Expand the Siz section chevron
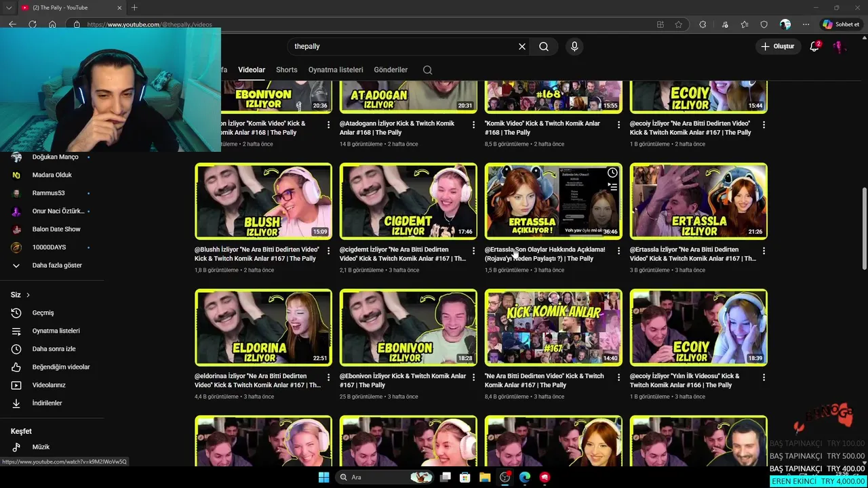Screen dimensions: 868x488 coord(28,295)
